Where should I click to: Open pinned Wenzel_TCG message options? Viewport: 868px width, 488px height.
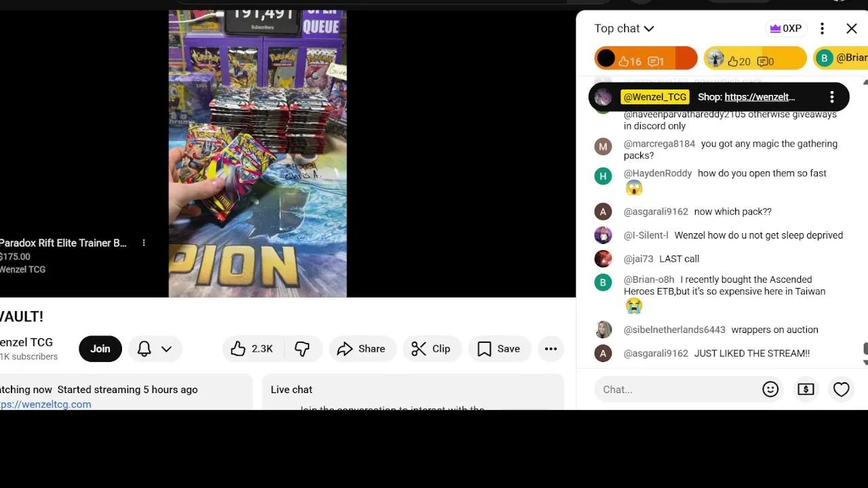[831, 97]
